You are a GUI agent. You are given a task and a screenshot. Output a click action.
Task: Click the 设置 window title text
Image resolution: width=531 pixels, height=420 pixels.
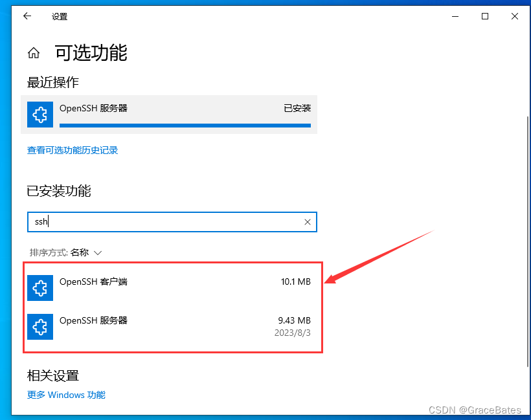click(x=60, y=16)
